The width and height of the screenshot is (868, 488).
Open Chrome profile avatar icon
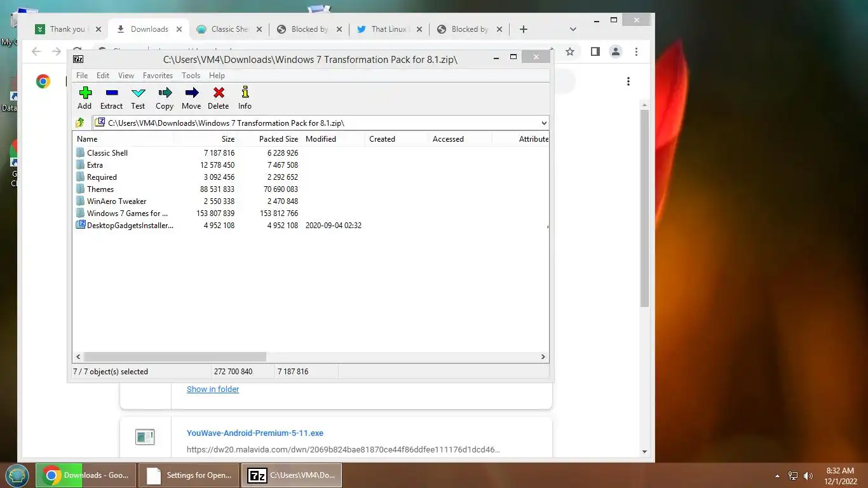point(615,51)
